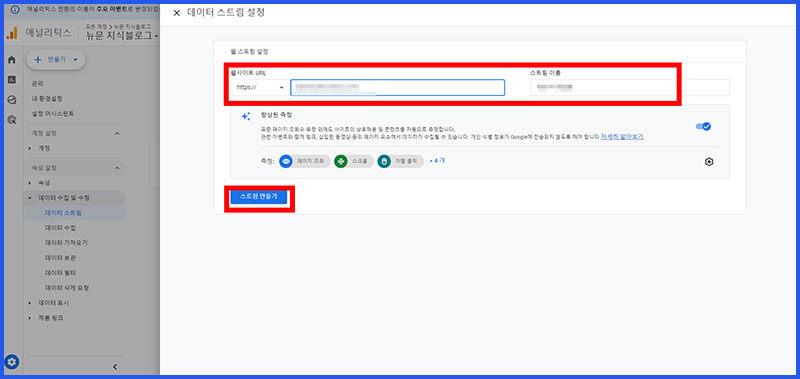800x379 pixels.
Task: Select 데이터 수집 in sidebar
Action: 60,228
